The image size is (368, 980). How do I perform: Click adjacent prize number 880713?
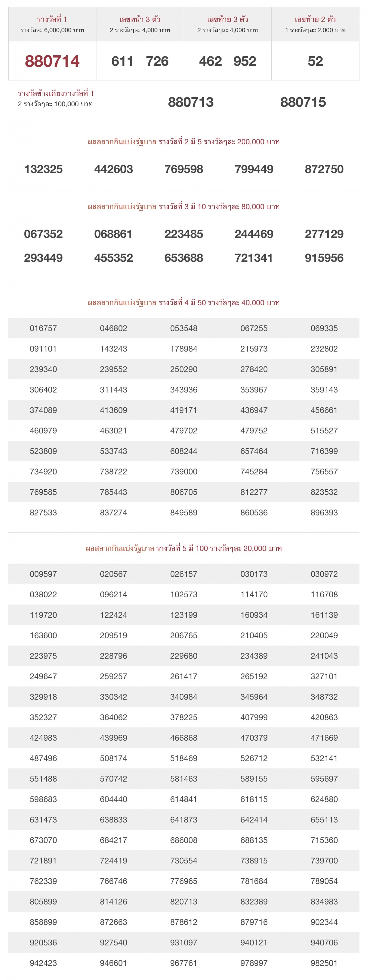[x=191, y=102]
